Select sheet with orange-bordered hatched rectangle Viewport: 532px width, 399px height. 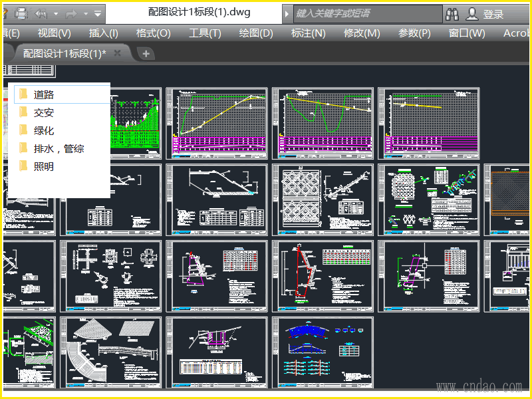click(508, 200)
